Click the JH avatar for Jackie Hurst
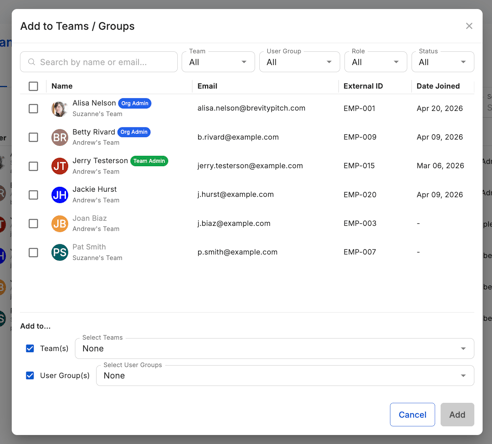 (60, 195)
